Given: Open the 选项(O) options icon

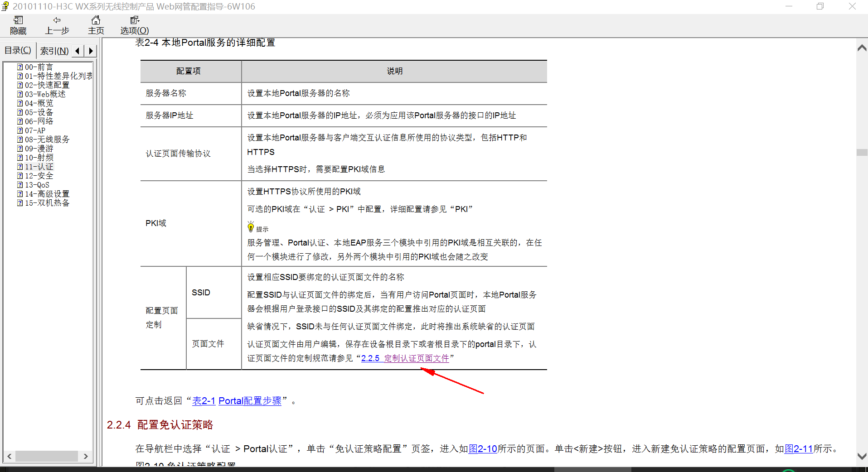Looking at the screenshot, I should pyautogui.click(x=134, y=25).
